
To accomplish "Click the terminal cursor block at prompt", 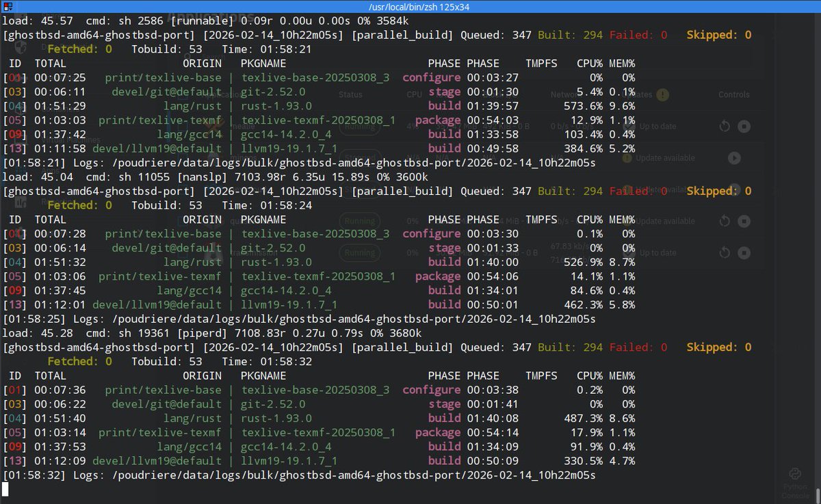I will [x=5, y=489].
